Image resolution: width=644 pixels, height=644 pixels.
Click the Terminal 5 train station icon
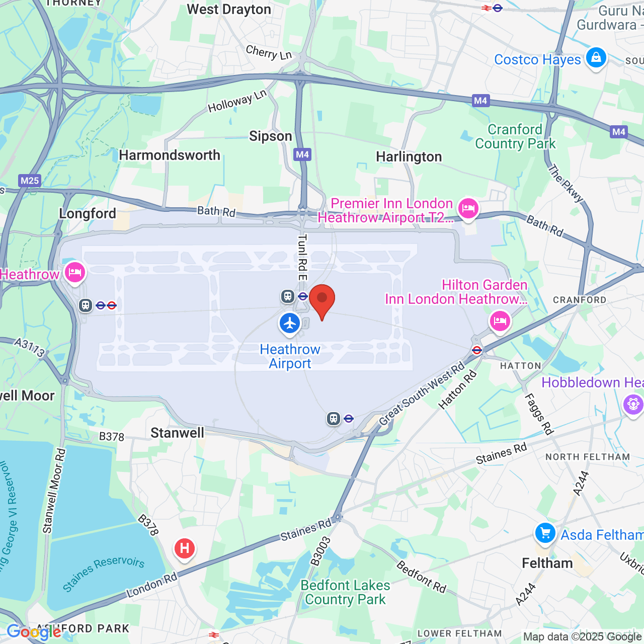coord(86,305)
